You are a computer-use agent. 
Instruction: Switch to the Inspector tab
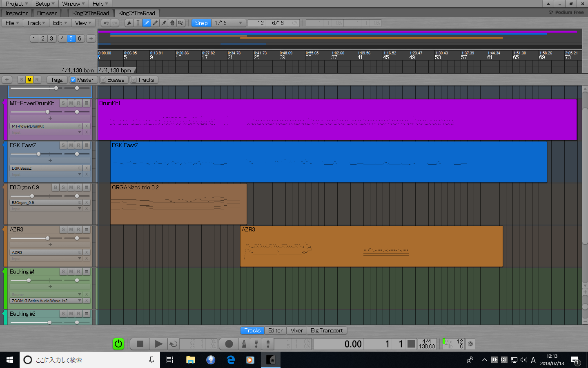(16, 13)
